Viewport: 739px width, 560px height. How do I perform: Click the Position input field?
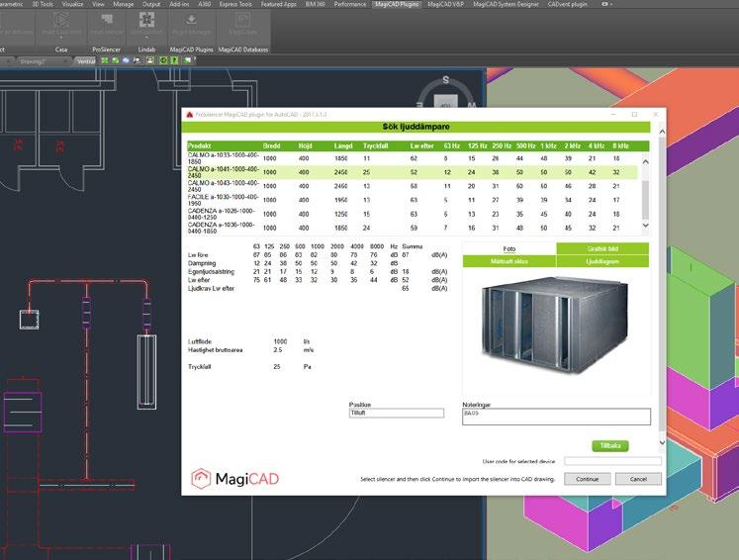click(397, 413)
